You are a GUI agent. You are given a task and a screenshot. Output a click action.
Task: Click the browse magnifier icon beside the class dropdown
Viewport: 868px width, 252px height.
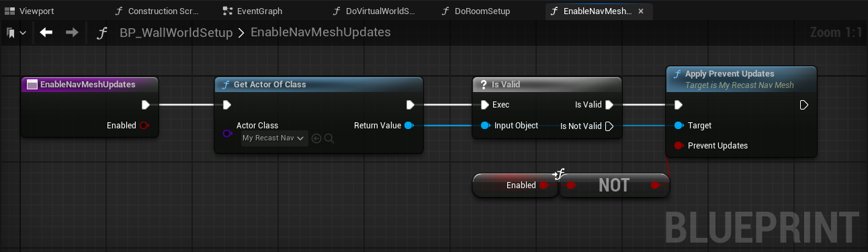click(x=329, y=138)
